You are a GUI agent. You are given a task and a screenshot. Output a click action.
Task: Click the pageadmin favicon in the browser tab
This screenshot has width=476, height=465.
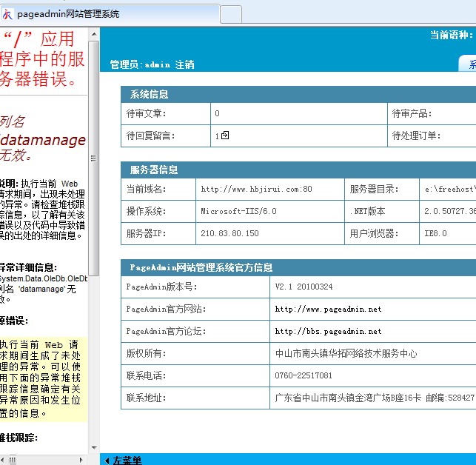8,13
